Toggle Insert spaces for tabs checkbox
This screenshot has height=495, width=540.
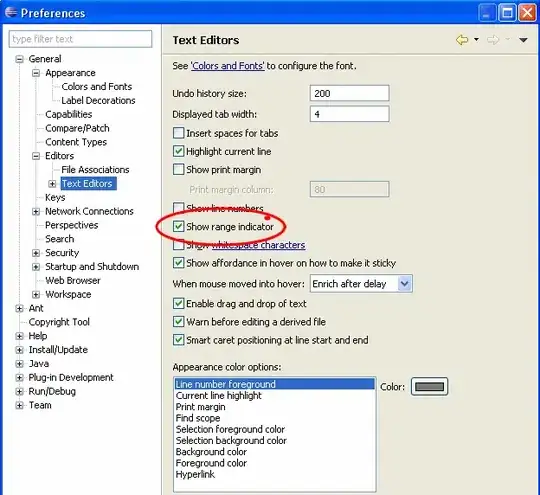pos(178,133)
